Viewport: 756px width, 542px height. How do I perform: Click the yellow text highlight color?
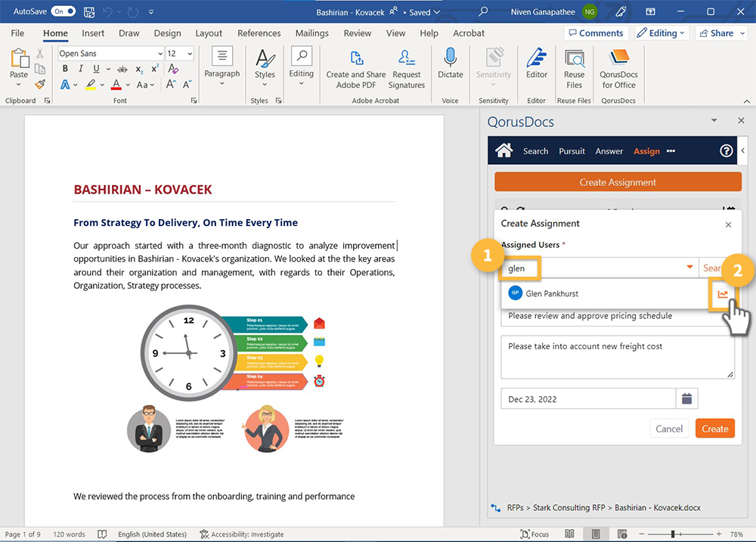click(90, 85)
